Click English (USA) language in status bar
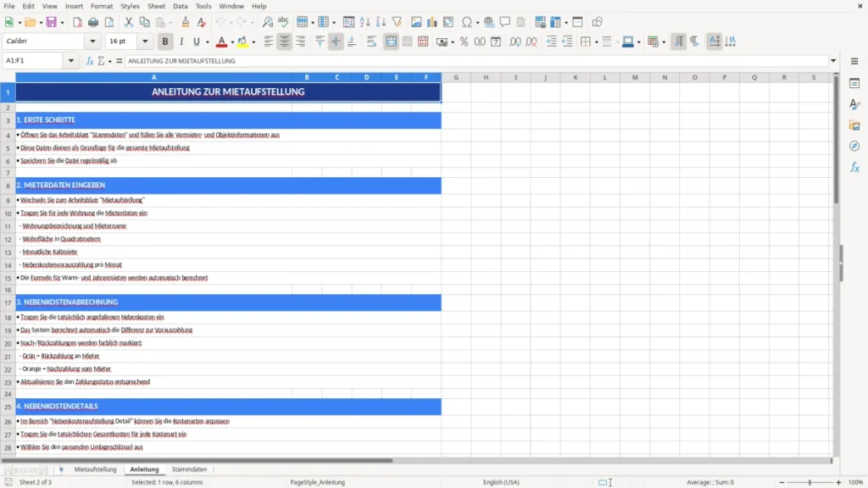 pyautogui.click(x=501, y=482)
